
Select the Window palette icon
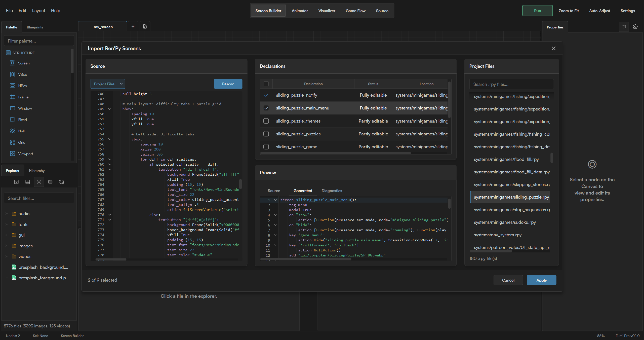[13, 108]
